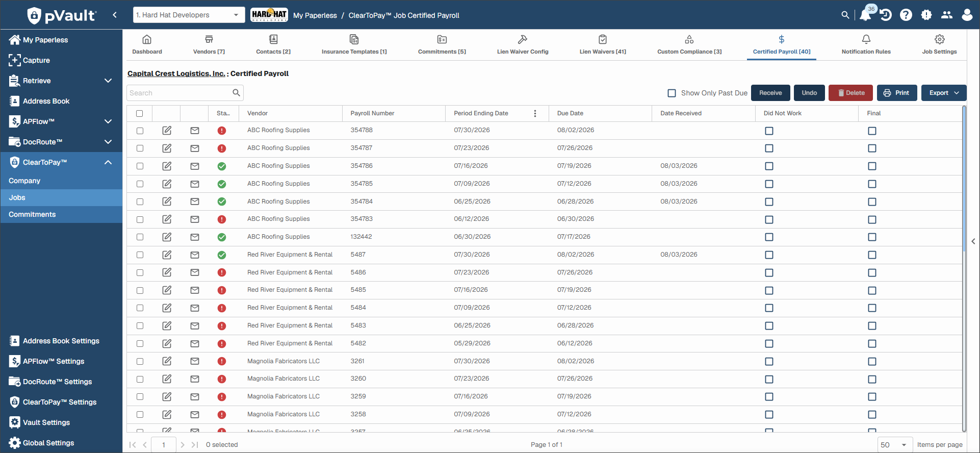980x453 pixels.
Task: Click the vertical scrollbar of the table
Action: 964,179
